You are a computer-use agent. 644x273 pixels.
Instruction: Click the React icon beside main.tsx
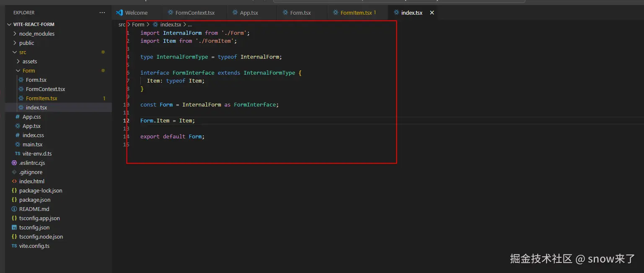point(18,144)
